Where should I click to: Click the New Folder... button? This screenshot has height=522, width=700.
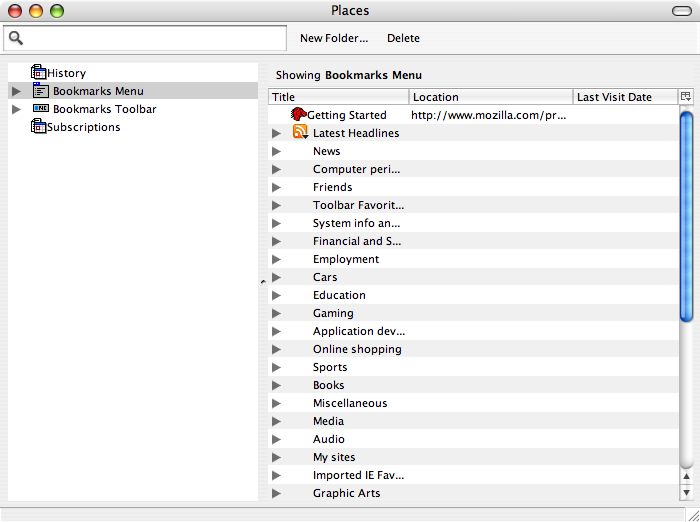pos(334,38)
